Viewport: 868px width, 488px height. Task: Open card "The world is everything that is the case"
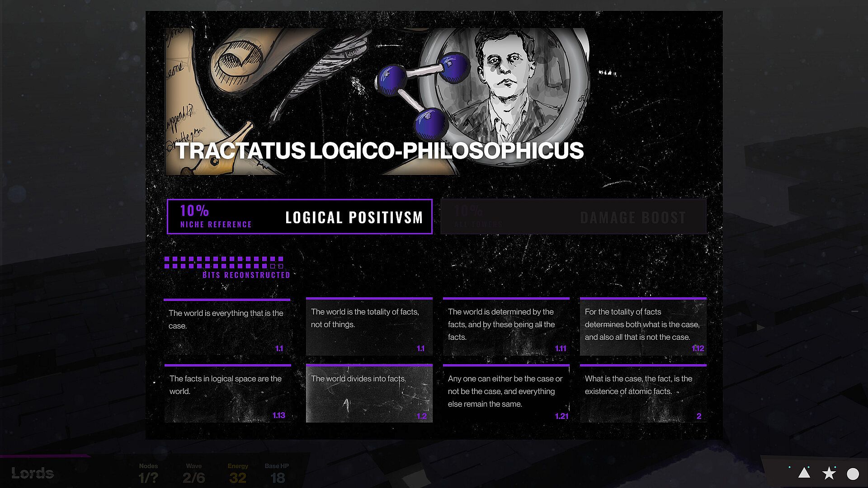pyautogui.click(x=227, y=327)
